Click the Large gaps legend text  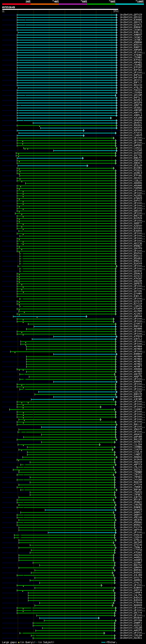coord(28,642)
